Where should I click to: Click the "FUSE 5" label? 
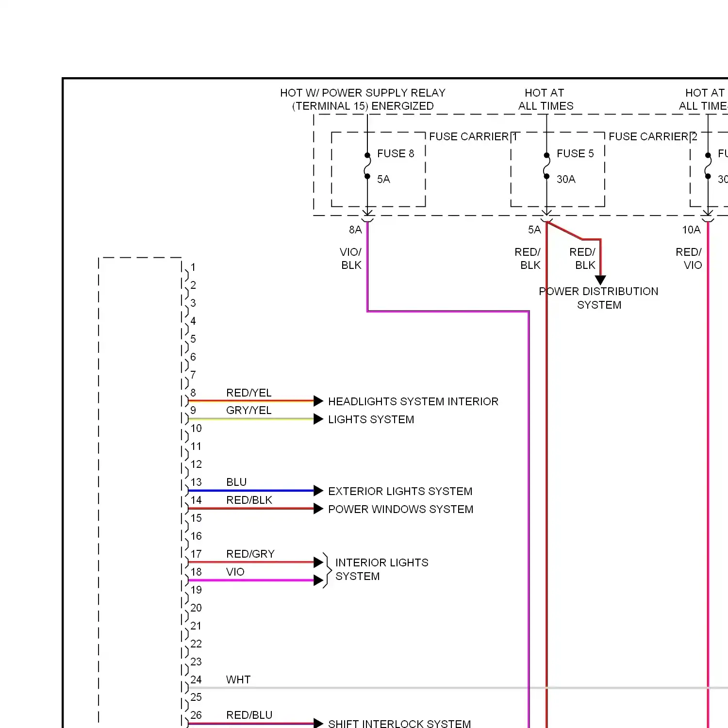pos(575,153)
